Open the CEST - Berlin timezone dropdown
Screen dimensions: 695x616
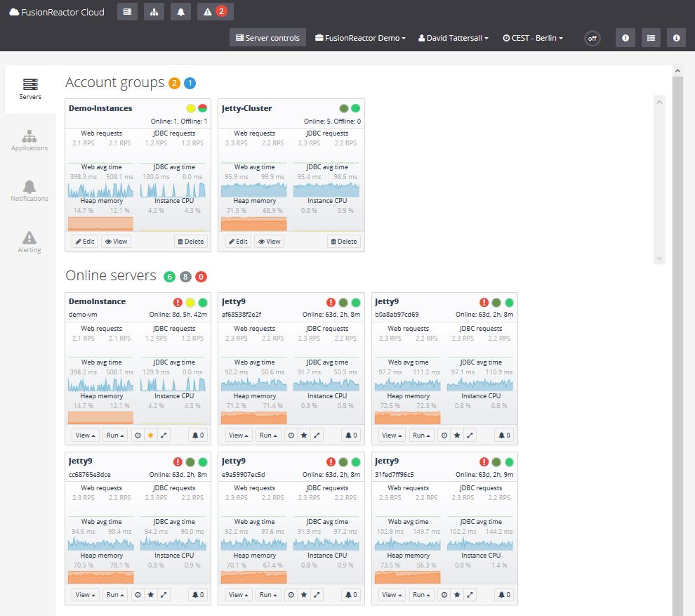pos(533,38)
